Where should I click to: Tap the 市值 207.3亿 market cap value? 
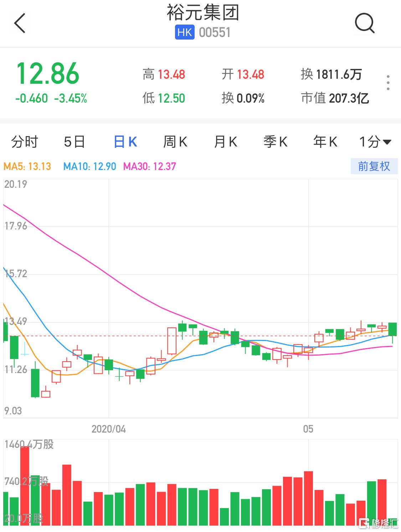click(x=335, y=98)
